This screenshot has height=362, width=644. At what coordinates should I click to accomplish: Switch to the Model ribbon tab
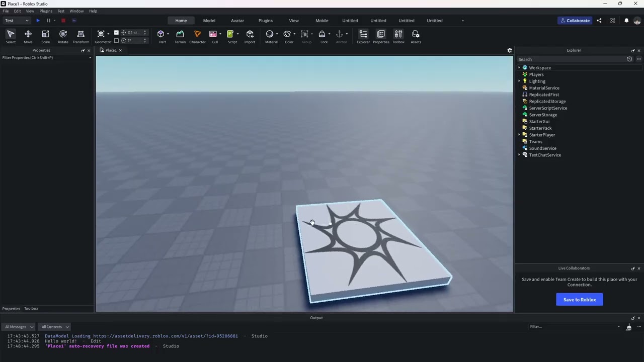(209, 21)
